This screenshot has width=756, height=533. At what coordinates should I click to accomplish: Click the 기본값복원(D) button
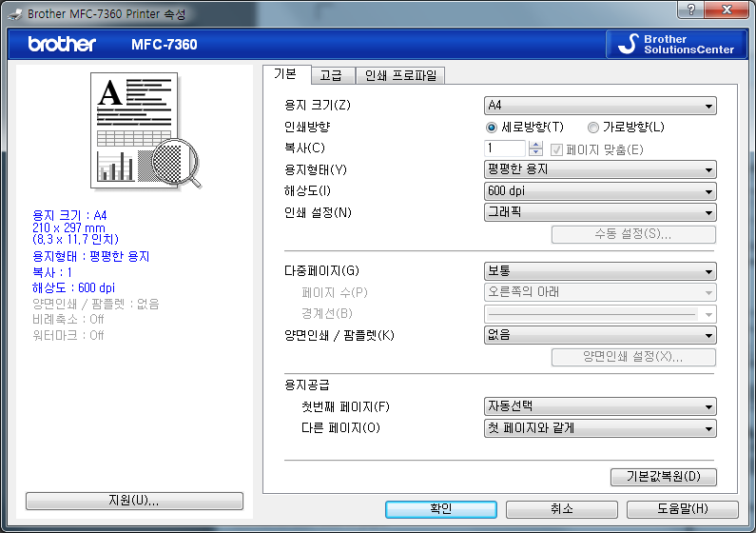pyautogui.click(x=664, y=477)
